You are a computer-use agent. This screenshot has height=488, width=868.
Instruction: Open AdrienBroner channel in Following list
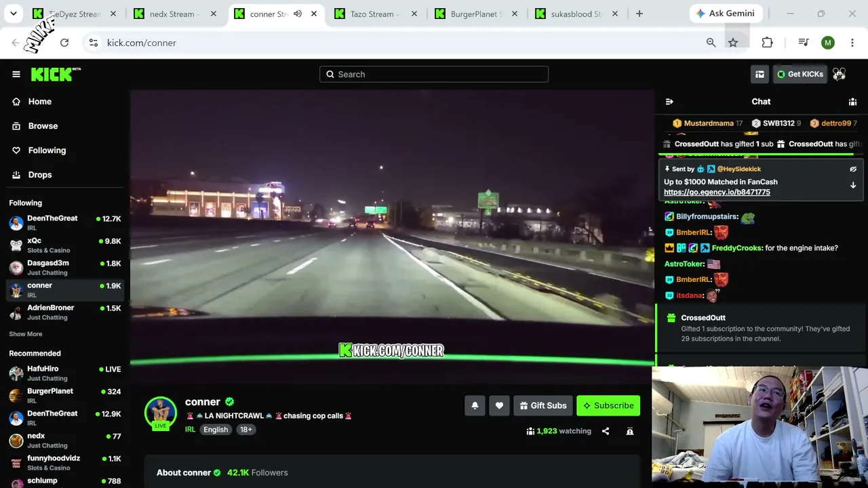65,312
